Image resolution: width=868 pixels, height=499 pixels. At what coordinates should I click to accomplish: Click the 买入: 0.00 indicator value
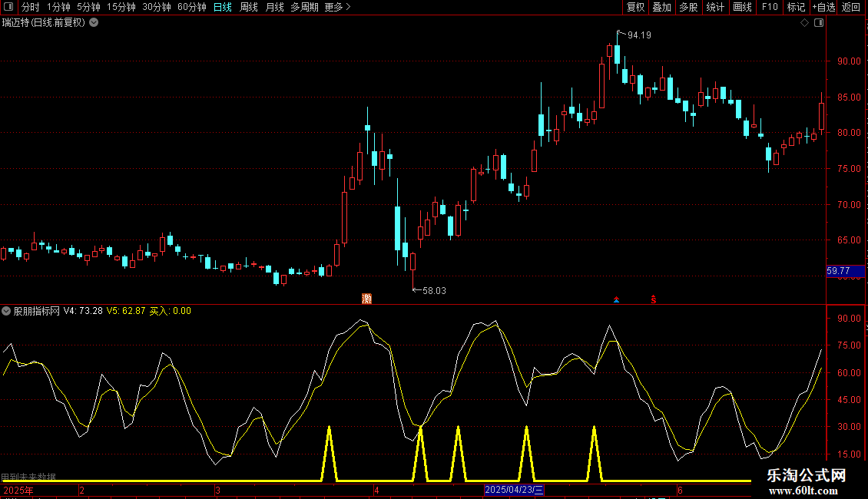[171, 311]
